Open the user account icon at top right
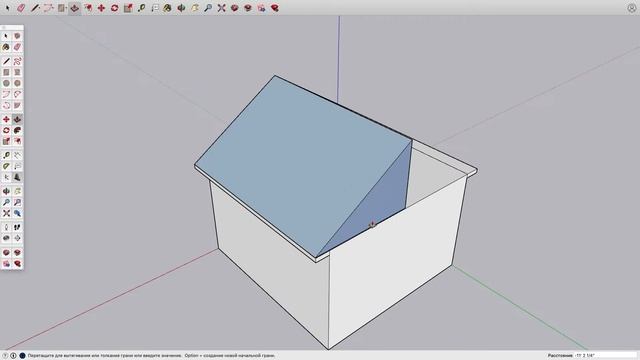640x360 pixels. click(x=631, y=8)
